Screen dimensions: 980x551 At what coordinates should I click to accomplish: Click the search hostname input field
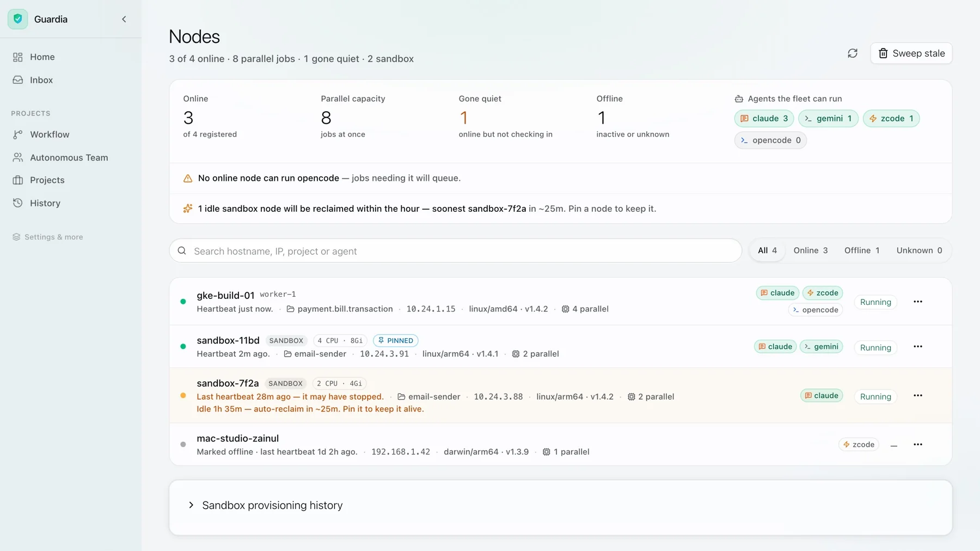click(455, 251)
